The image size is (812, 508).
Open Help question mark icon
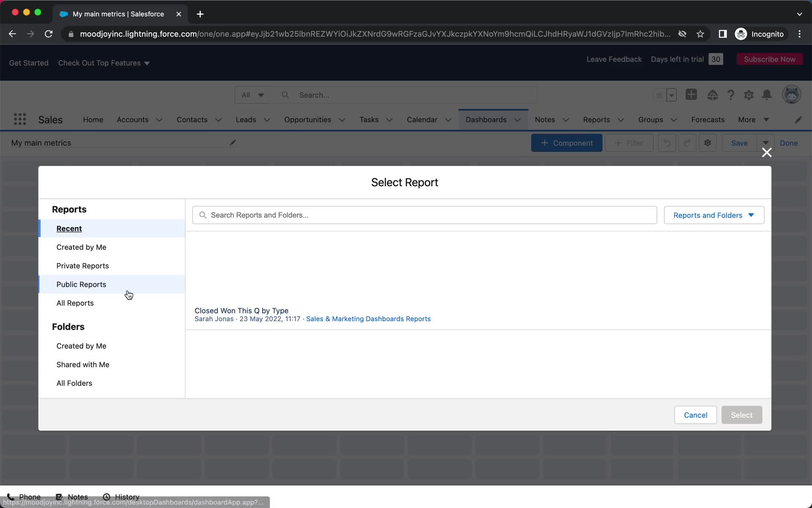(x=730, y=95)
